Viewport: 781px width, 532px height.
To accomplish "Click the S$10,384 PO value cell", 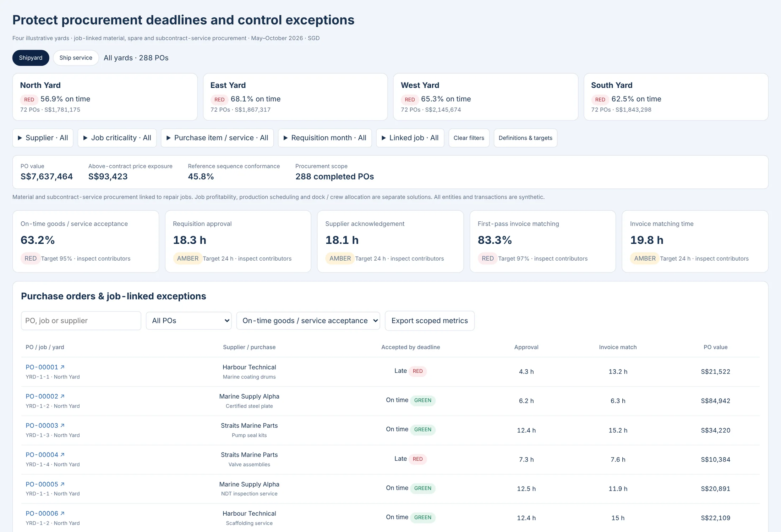I will pyautogui.click(x=716, y=460).
